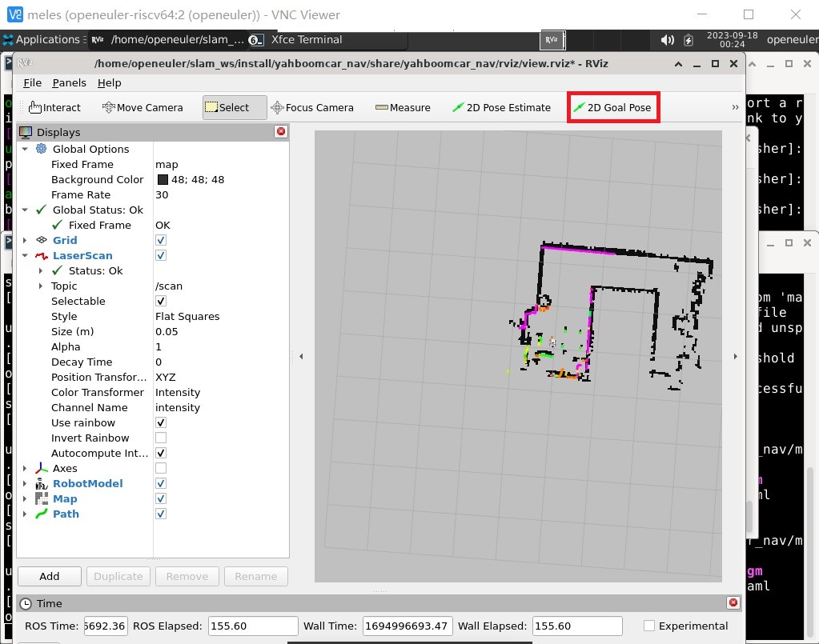Image resolution: width=819 pixels, height=644 pixels.
Task: Choose the Focus Camera tool
Action: [x=312, y=107]
